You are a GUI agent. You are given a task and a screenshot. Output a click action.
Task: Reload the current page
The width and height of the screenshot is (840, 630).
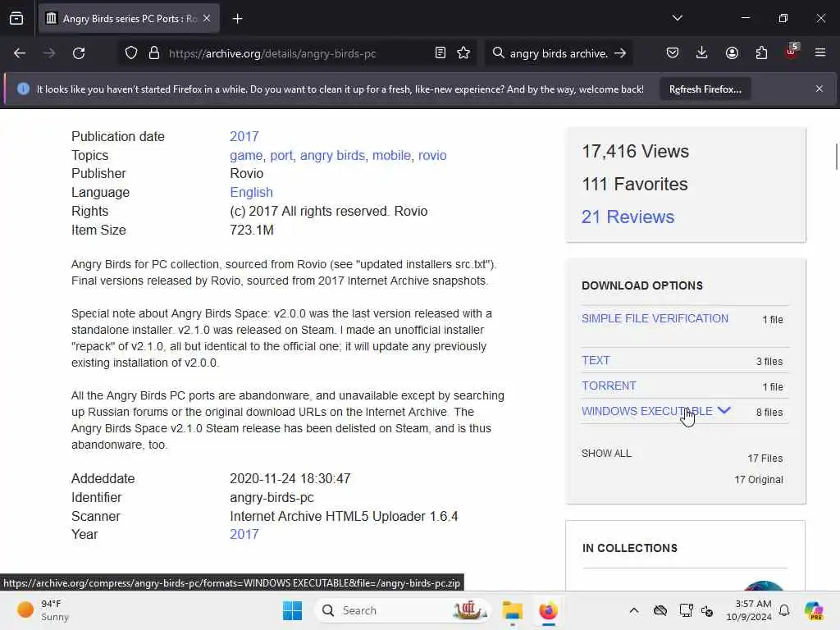click(x=79, y=53)
